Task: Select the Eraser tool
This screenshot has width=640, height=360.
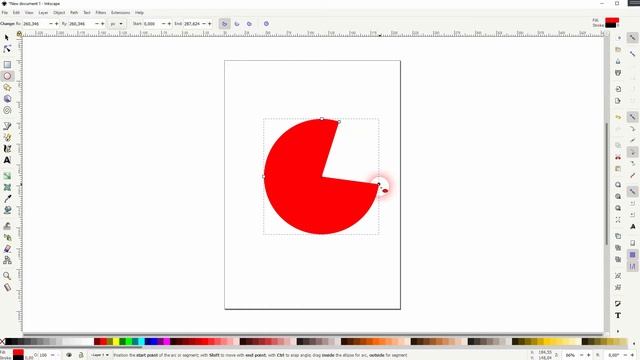Action: [x=7, y=249]
